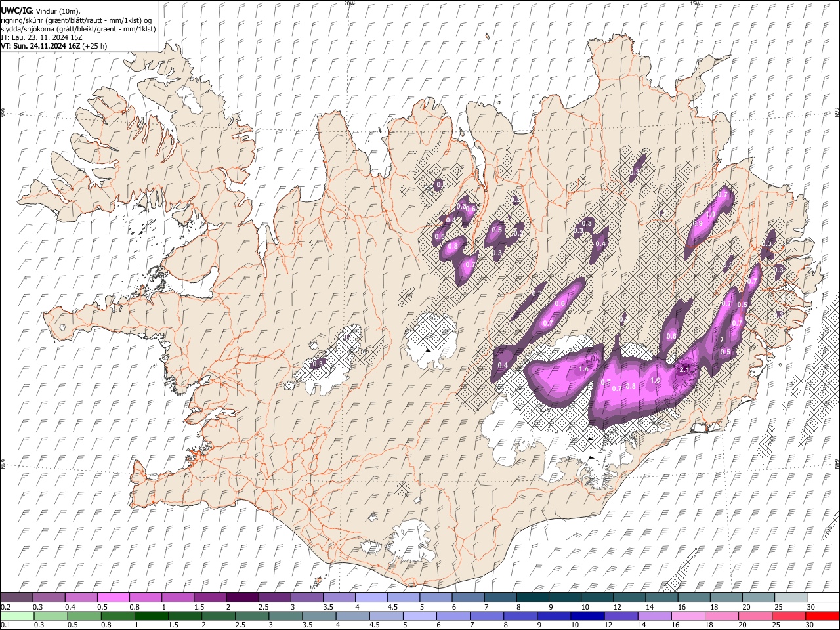This screenshot has height=630, width=840.
Task: Select the rain-scale swatch labeled 4
Action: pyautogui.click(x=353, y=616)
